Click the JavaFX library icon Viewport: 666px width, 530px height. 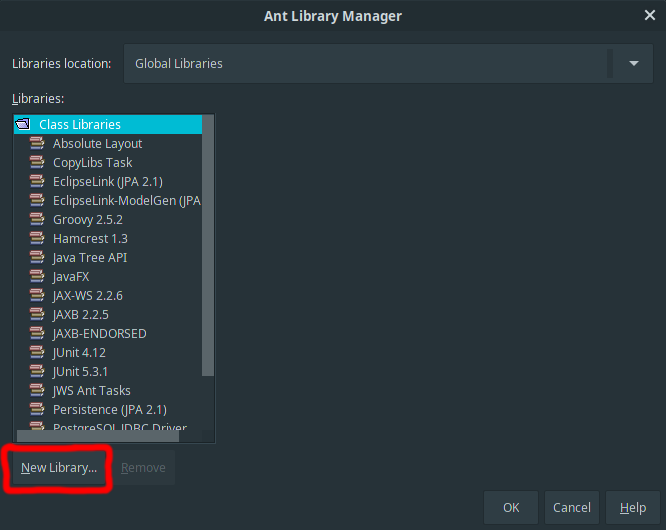(x=37, y=277)
